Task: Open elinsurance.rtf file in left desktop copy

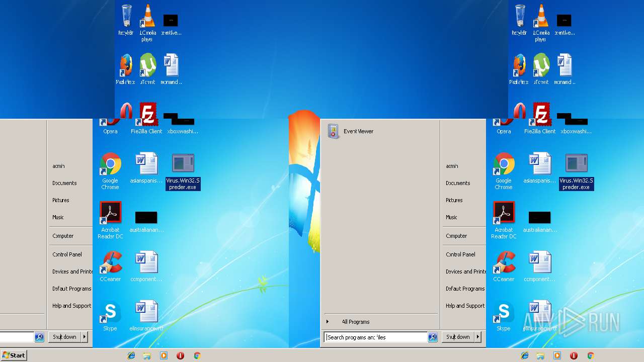Action: [x=146, y=316]
